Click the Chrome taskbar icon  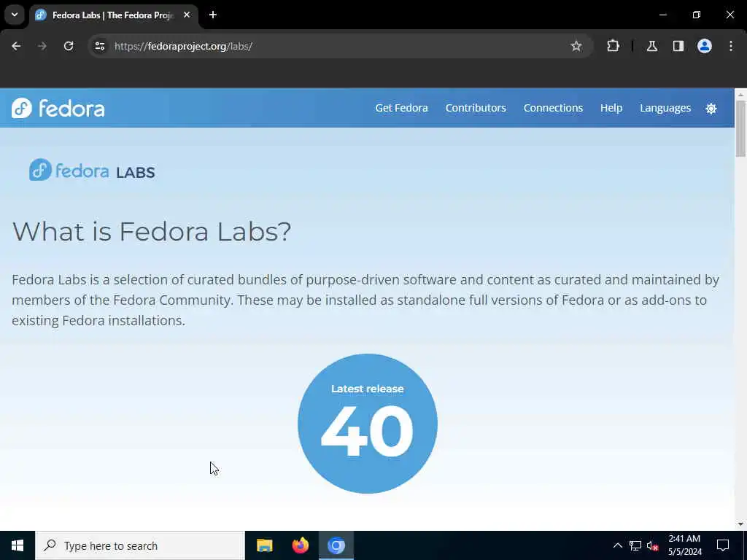[x=336, y=545]
